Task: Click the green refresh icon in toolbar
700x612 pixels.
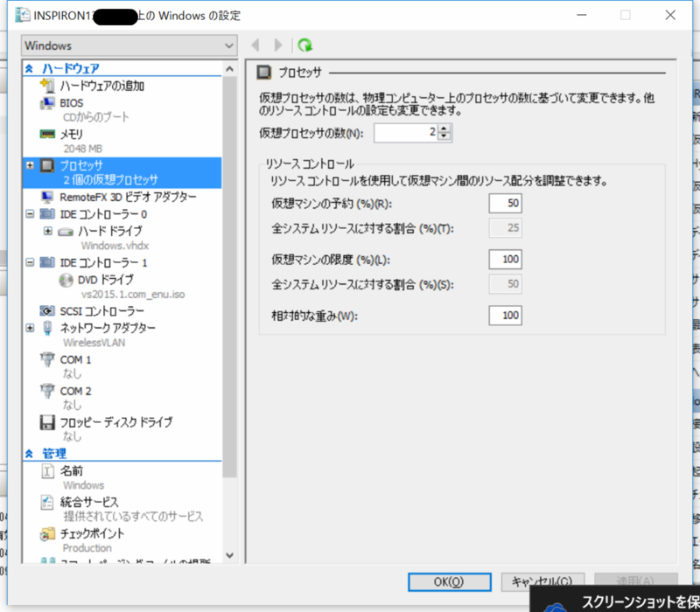Action: click(304, 45)
